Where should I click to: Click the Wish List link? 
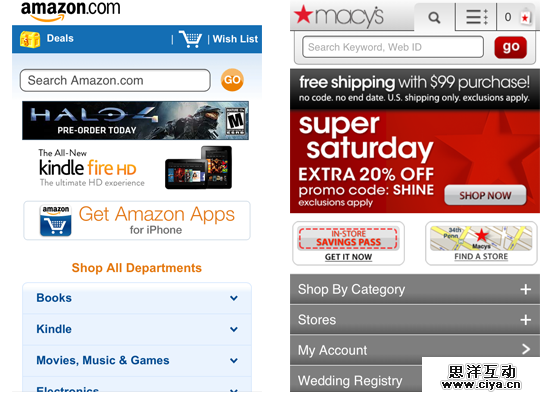point(235,39)
